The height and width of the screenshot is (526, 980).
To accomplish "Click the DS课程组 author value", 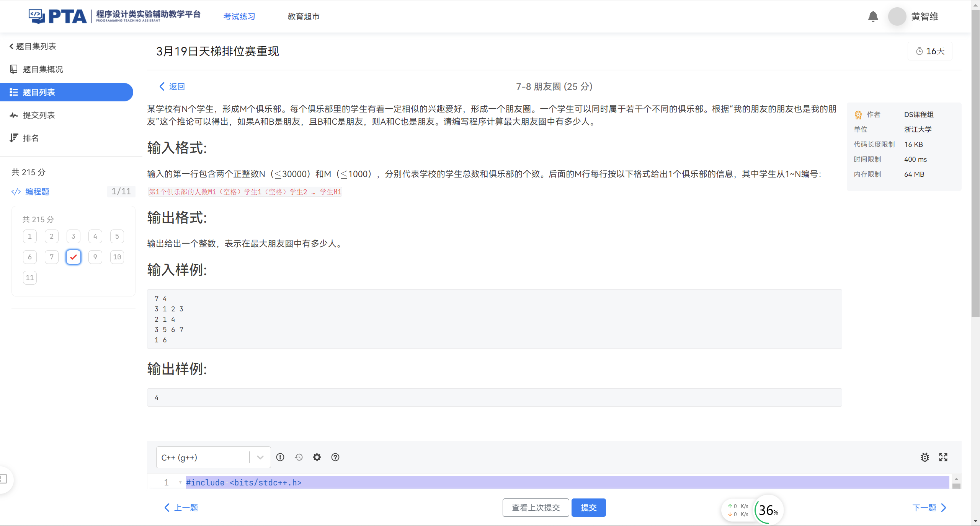I will point(919,114).
